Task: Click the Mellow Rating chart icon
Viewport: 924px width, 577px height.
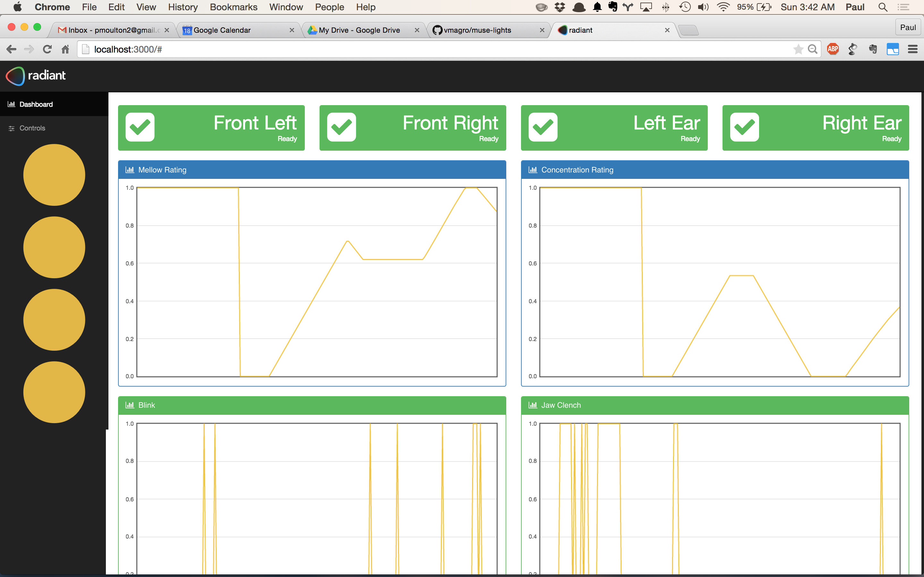Action: [130, 170]
